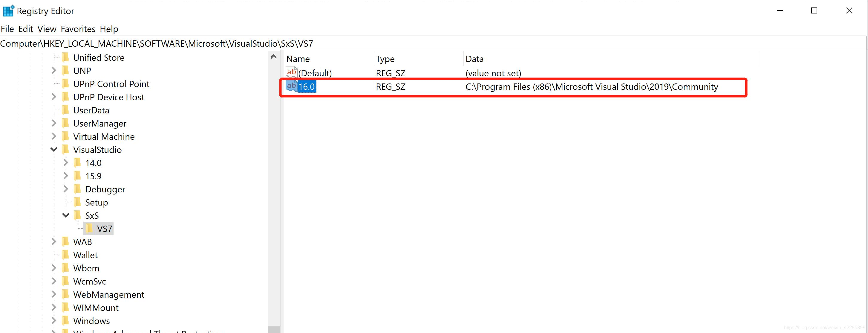Image resolution: width=868 pixels, height=333 pixels.
Task: Expand the WebManagement key
Action: point(53,294)
